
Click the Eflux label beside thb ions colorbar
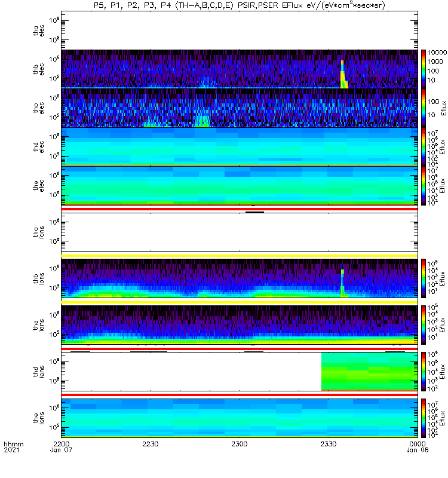(x=442, y=278)
